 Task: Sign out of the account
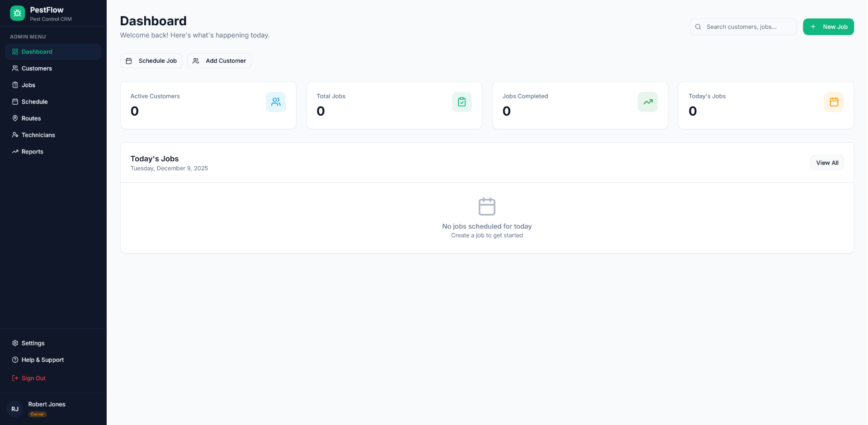pos(53,378)
